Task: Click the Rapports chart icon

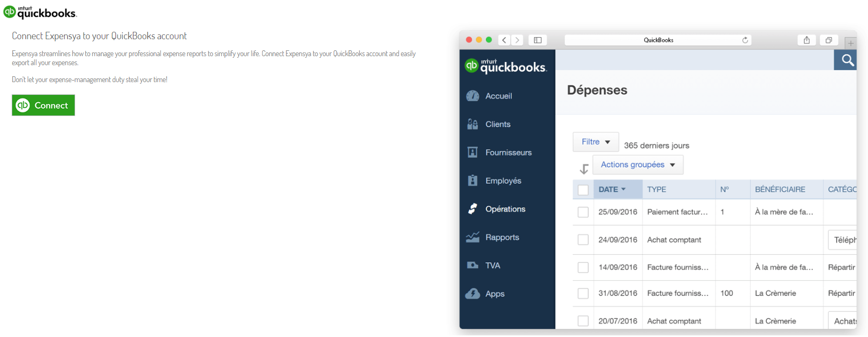Action: coord(473,237)
